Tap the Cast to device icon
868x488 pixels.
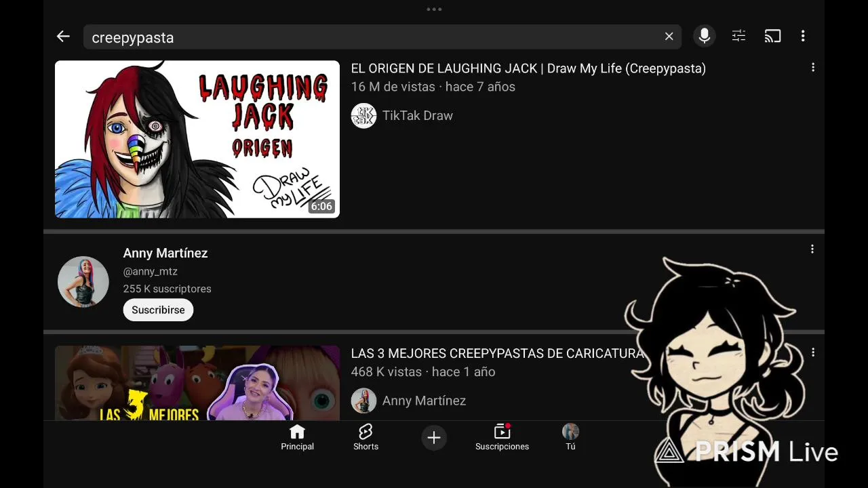tap(772, 37)
